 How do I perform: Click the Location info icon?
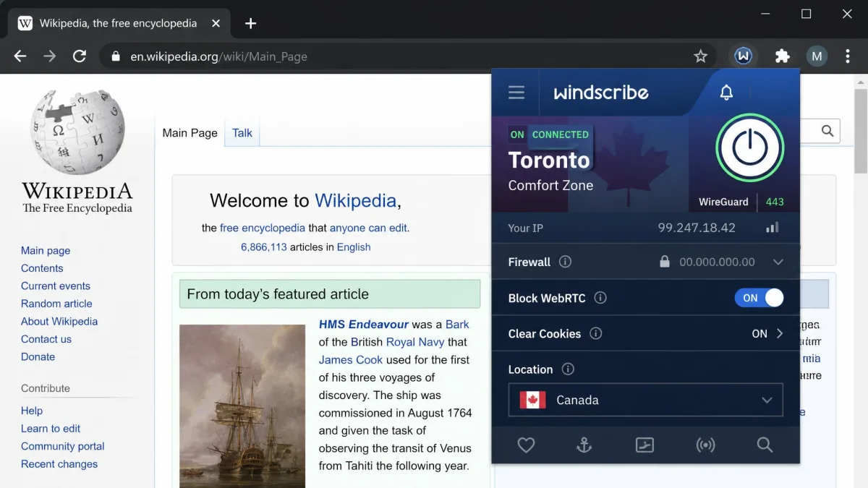[568, 369]
